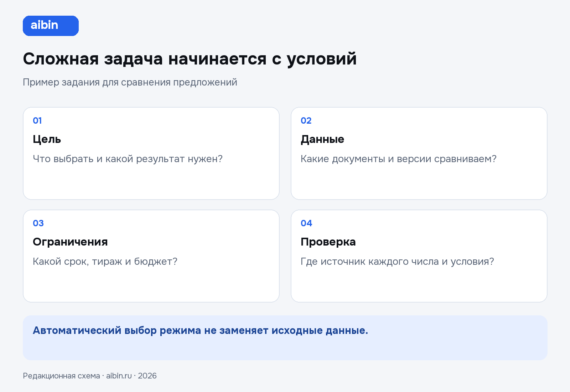Click "Какие документы и версии сравниваем?"

399,159
